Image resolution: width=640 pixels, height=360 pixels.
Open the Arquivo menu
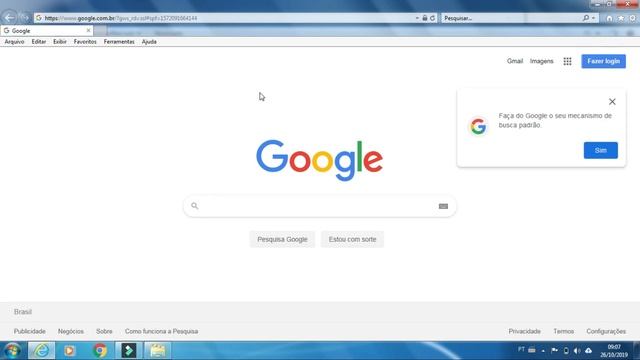coord(14,42)
